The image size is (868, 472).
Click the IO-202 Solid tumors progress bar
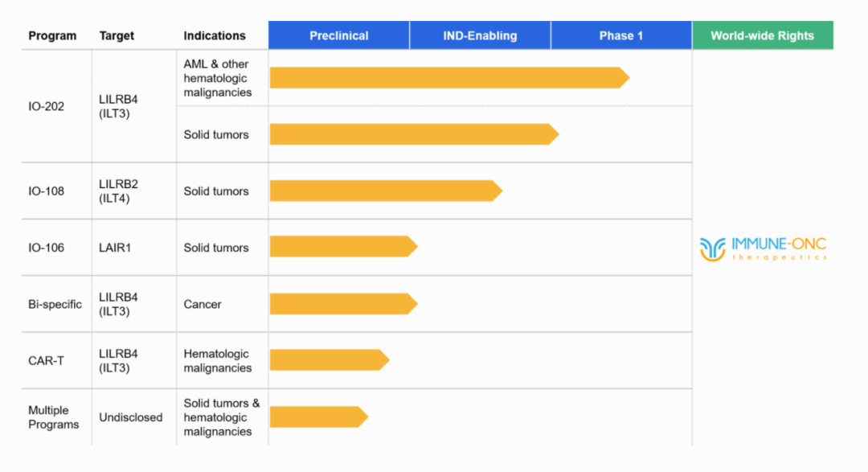414,134
